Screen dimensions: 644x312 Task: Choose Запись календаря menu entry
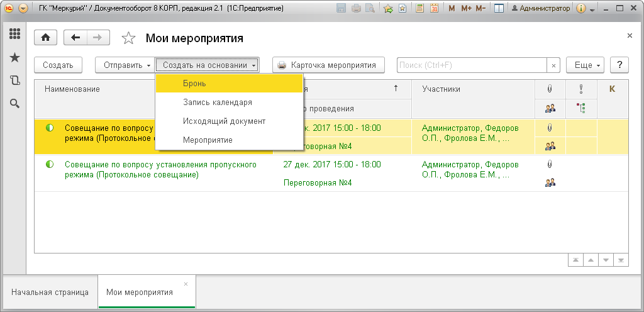pyautogui.click(x=229, y=103)
